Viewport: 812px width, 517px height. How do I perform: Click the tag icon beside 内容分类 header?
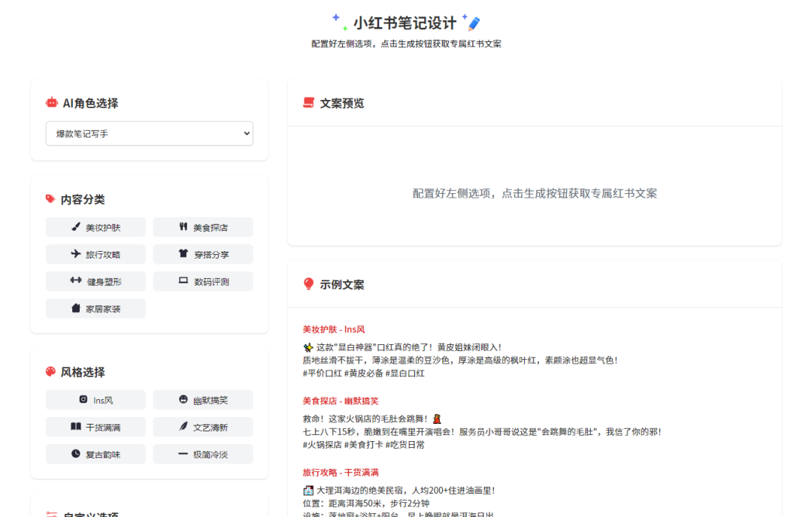click(x=51, y=198)
